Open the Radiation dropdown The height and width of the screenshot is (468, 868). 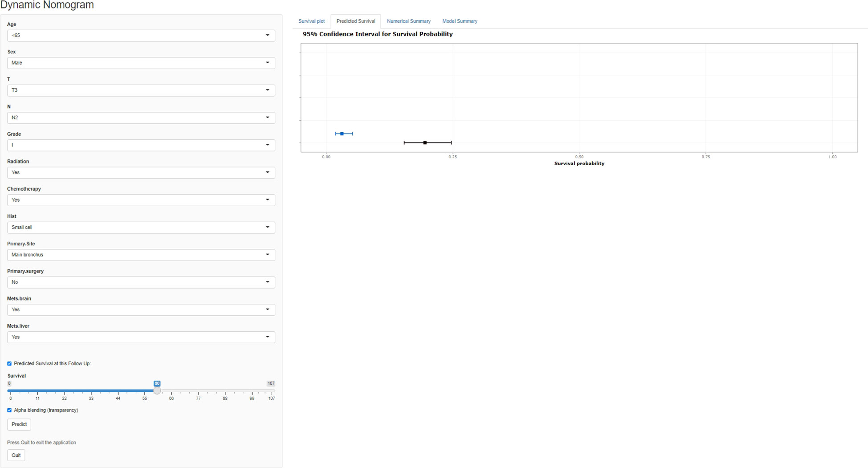(x=141, y=172)
